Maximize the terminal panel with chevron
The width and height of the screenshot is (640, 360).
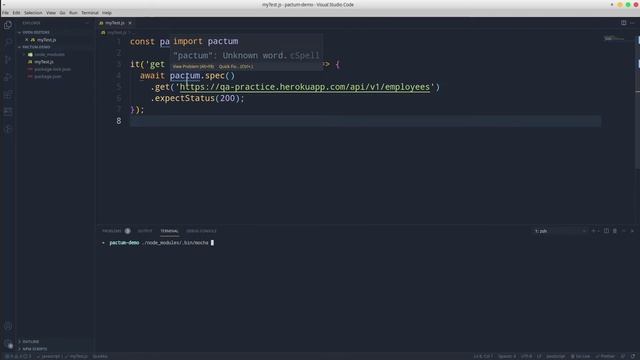tap(624, 231)
